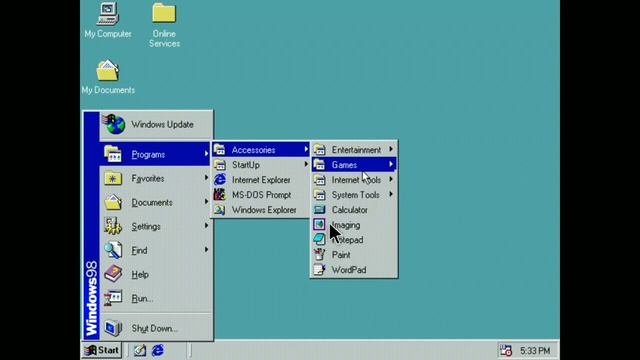Image resolution: width=640 pixels, height=360 pixels.
Task: Click the Settings gear icon
Action: point(113,226)
